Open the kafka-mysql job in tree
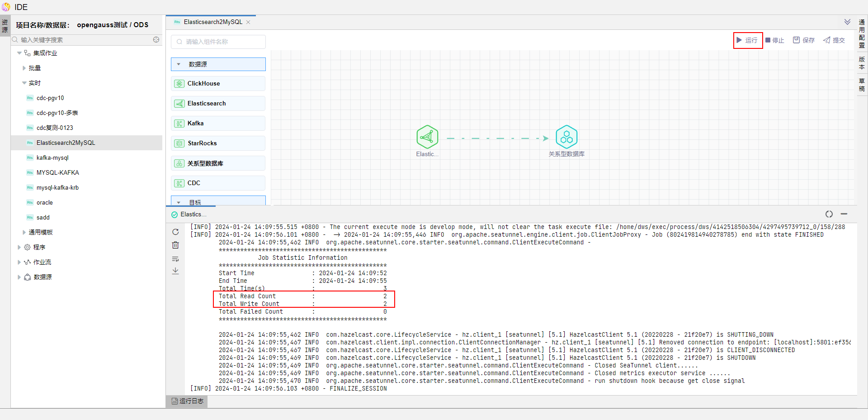This screenshot has width=868, height=420. pos(52,157)
